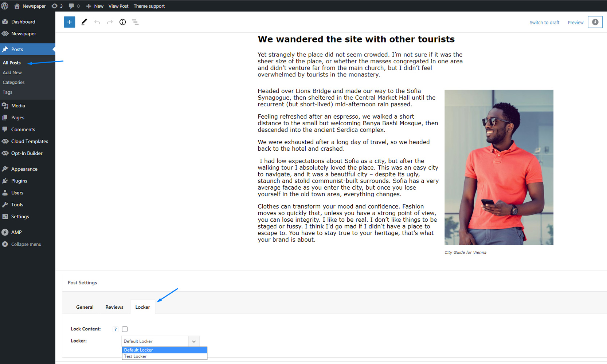Enable the Lock Content checkbox
Viewport: 607px width, 364px height.
click(125, 329)
